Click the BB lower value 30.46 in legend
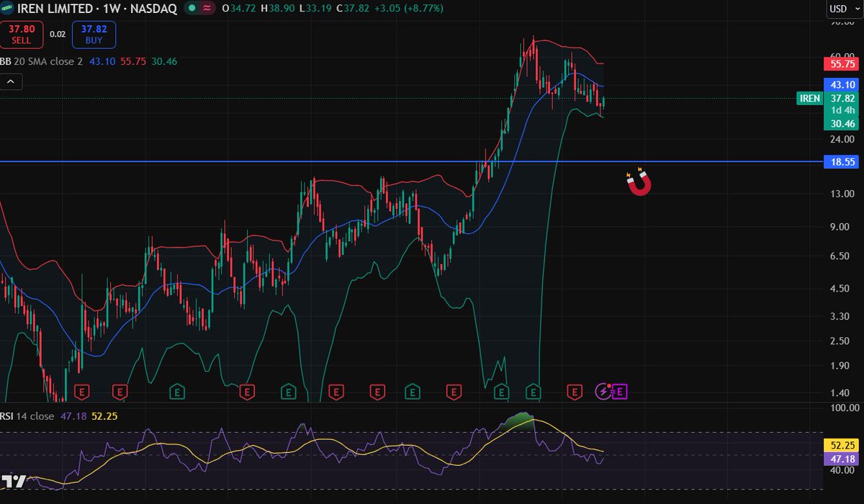 (164, 62)
